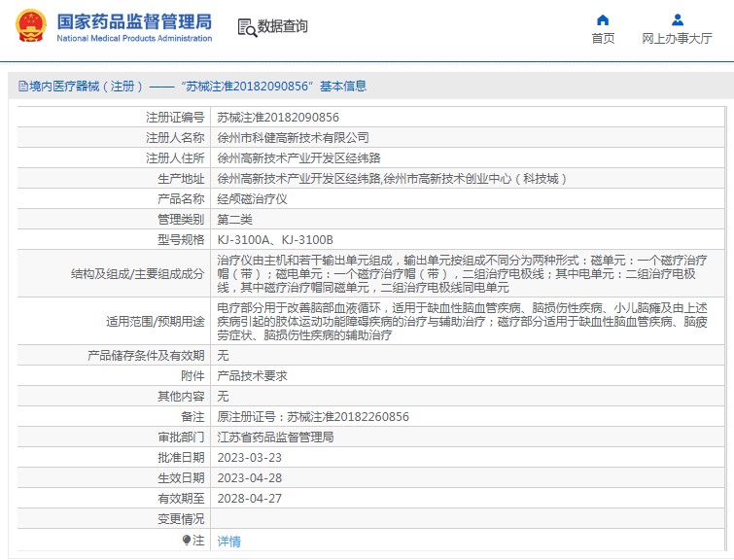Select expiry date 2028-04-27
The height and width of the screenshot is (560, 734).
[250, 498]
